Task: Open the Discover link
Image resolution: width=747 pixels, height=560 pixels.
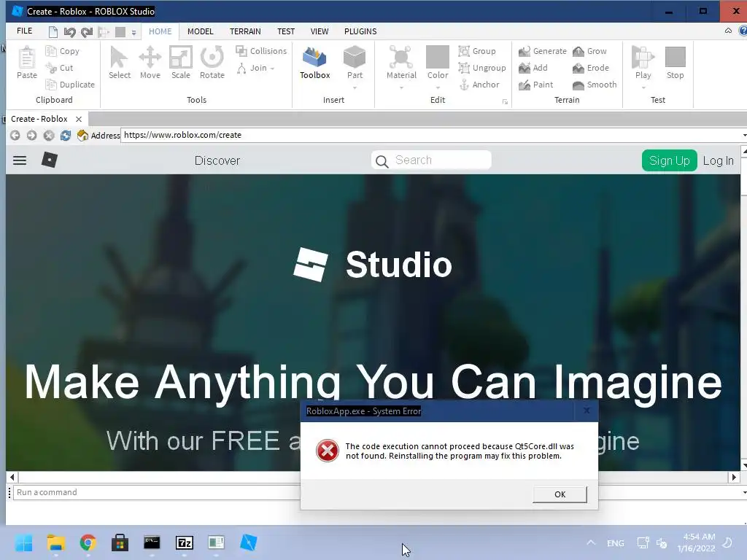Action: point(217,160)
